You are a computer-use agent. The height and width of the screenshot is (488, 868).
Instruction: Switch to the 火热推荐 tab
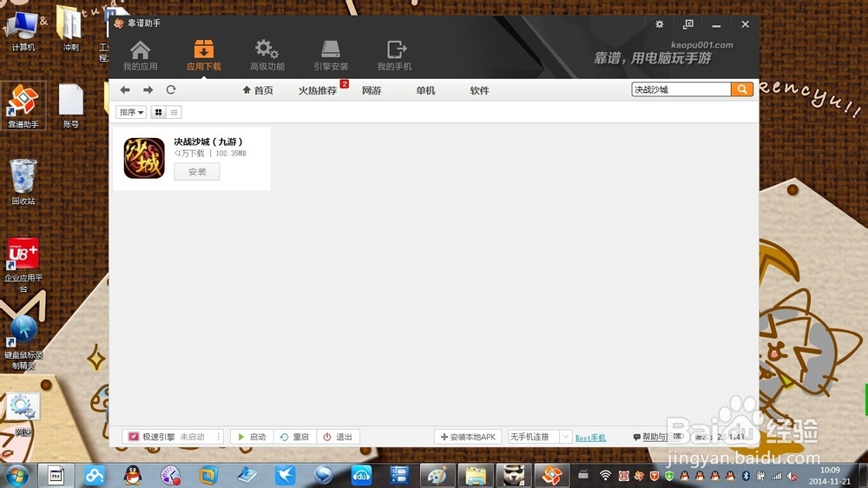point(318,90)
